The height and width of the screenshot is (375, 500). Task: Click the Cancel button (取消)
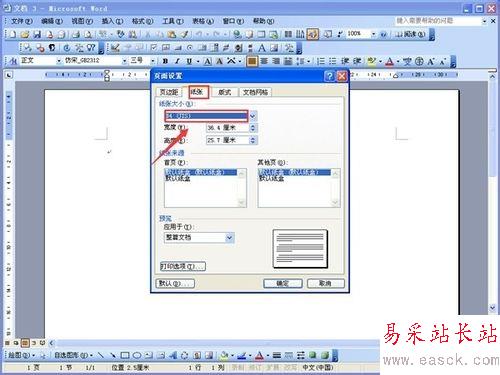point(325,283)
